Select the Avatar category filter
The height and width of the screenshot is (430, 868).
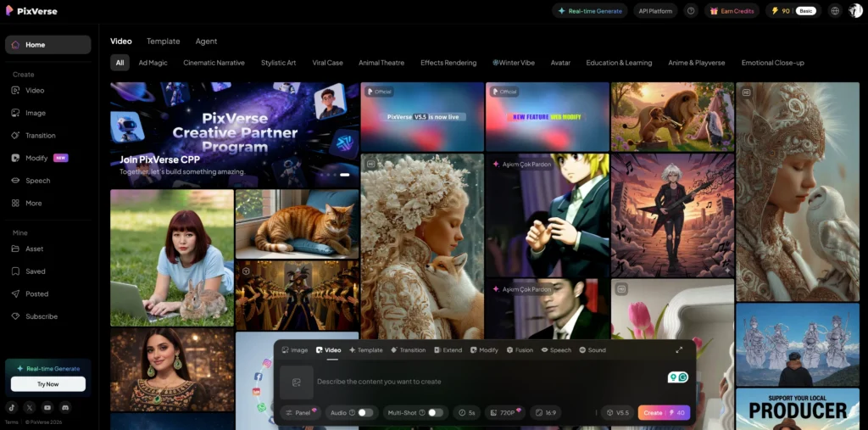pos(560,63)
